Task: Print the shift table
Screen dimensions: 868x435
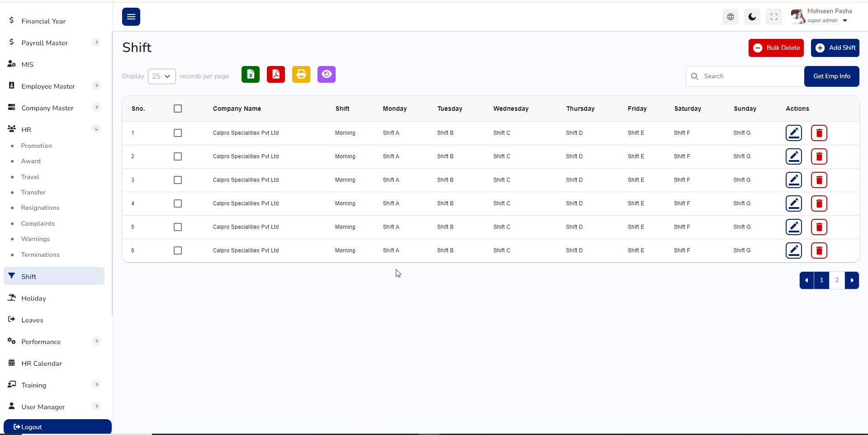Action: 301,74
